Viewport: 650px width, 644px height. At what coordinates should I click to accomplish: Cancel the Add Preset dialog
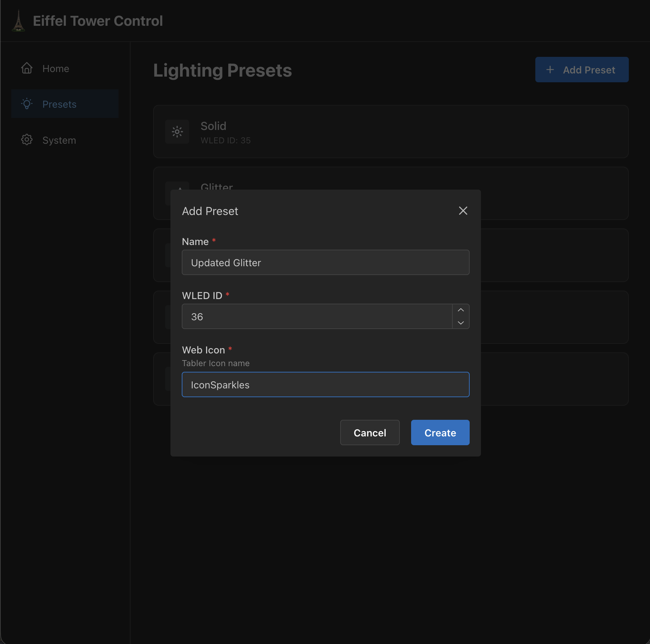point(369,433)
